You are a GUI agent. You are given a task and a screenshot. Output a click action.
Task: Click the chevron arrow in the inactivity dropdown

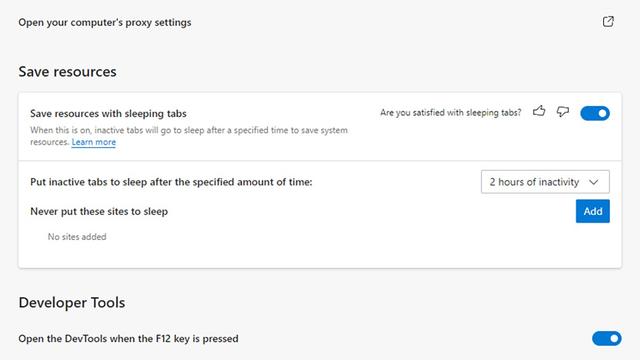594,182
